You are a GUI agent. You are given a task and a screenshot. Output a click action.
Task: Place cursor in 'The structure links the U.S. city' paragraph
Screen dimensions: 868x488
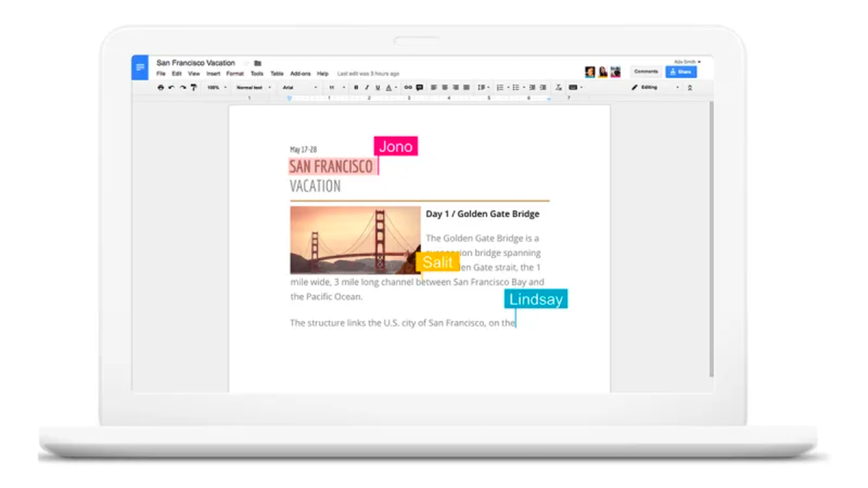(402, 323)
